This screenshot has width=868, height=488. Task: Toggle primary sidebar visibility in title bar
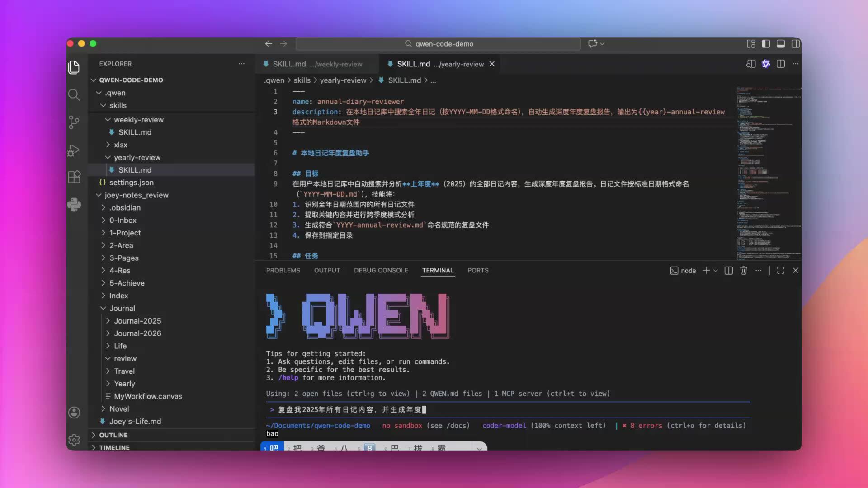tap(766, 43)
